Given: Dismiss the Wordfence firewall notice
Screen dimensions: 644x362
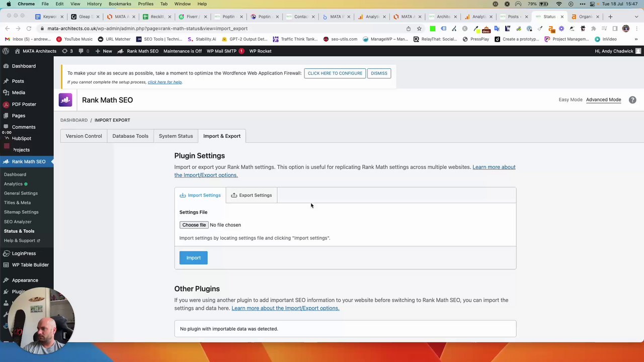Looking at the screenshot, I should coord(379,73).
